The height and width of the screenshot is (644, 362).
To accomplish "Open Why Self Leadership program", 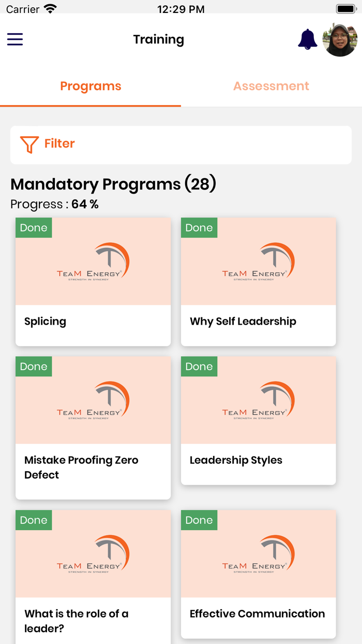I will (x=243, y=321).
